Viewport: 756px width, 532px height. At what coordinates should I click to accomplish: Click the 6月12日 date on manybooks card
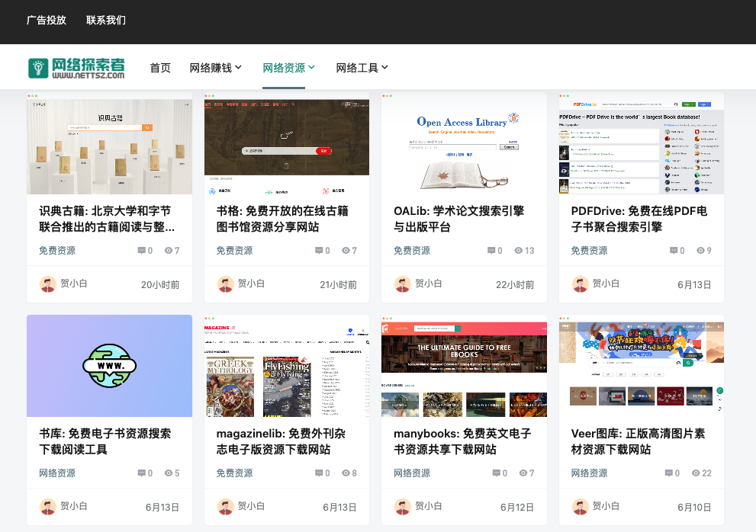tap(517, 508)
